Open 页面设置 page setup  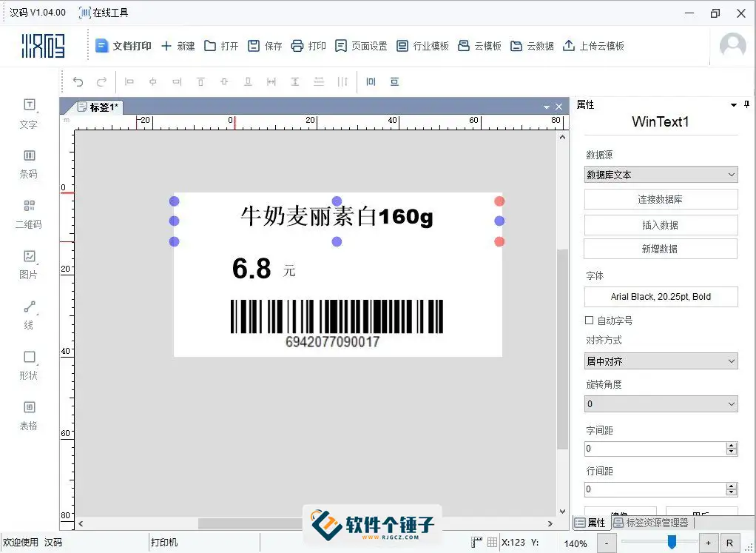click(361, 46)
